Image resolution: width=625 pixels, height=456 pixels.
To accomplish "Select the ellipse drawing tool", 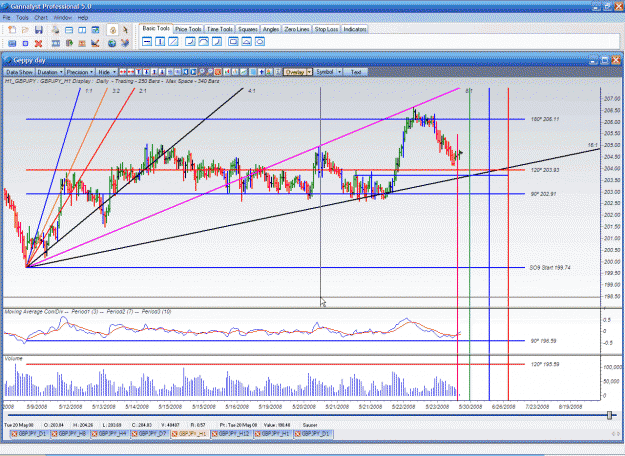I will (259, 41).
